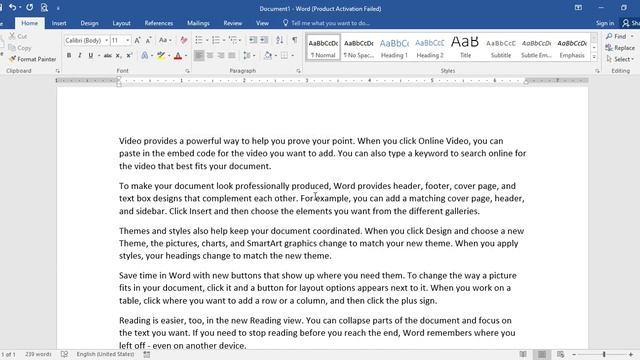Switch to Read Mode view in status bar
The height and width of the screenshot is (360, 640).
point(523,354)
